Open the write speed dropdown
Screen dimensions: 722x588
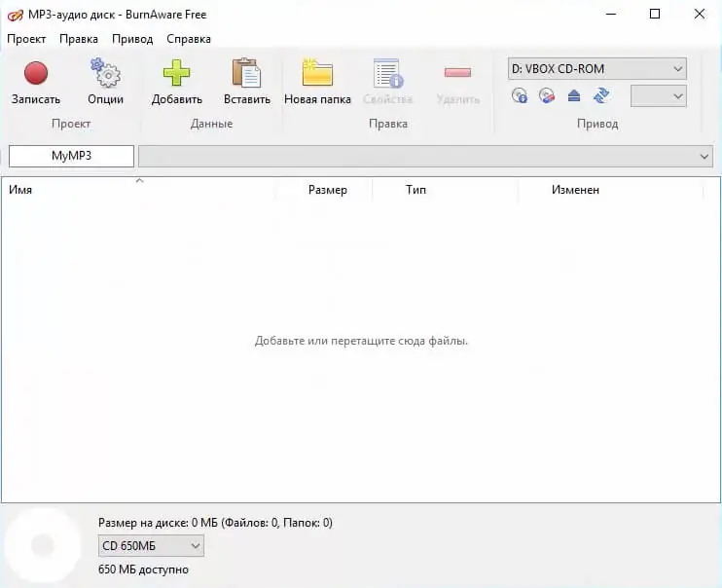659,96
